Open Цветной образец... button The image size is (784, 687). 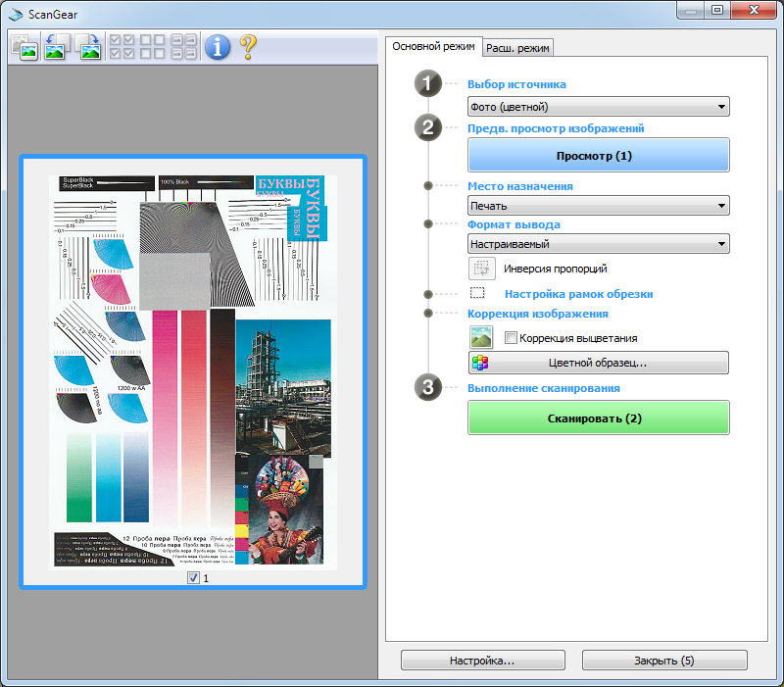click(x=599, y=363)
